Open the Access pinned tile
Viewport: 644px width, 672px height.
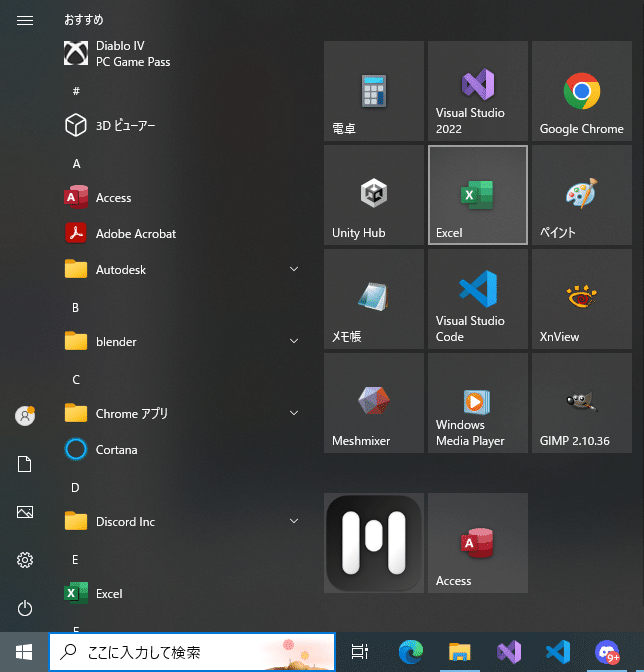coord(478,543)
